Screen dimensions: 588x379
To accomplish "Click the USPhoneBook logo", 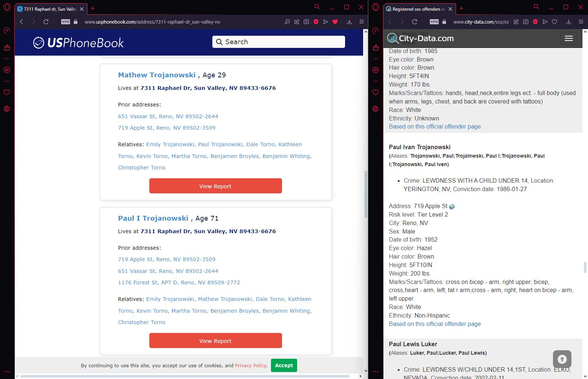I will pyautogui.click(x=78, y=43).
